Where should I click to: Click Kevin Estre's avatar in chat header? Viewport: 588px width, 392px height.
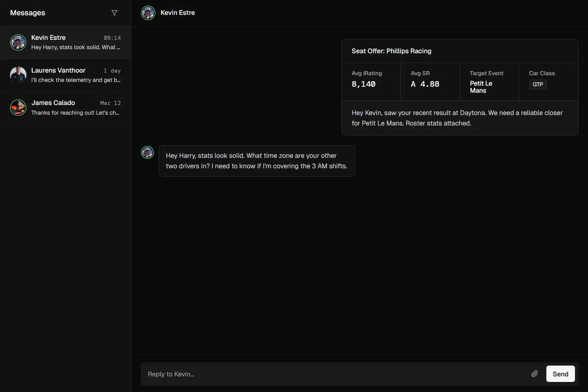(148, 13)
